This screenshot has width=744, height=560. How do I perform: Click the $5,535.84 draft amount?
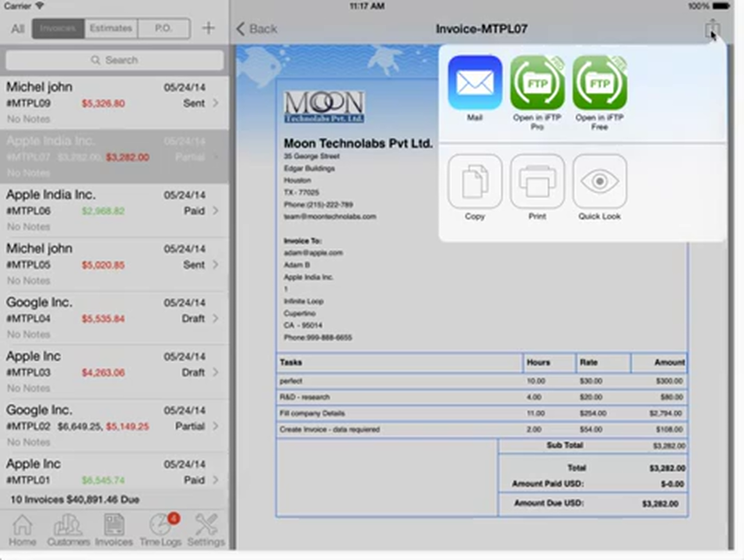click(103, 318)
